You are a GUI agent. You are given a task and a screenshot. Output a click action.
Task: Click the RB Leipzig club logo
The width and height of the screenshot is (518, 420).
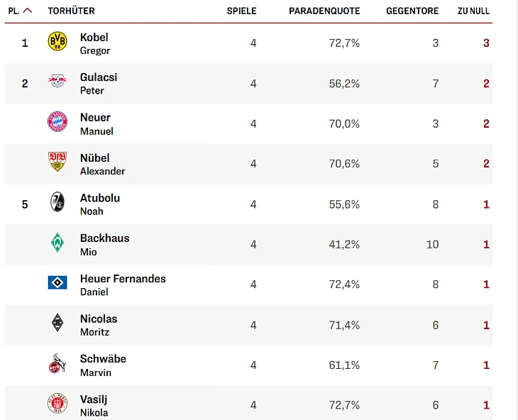pos(57,81)
